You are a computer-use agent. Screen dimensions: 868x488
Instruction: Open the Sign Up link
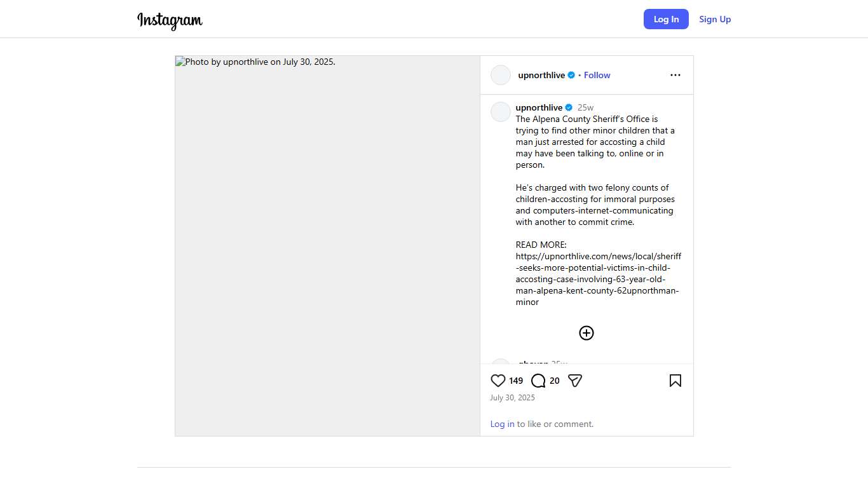tap(715, 19)
